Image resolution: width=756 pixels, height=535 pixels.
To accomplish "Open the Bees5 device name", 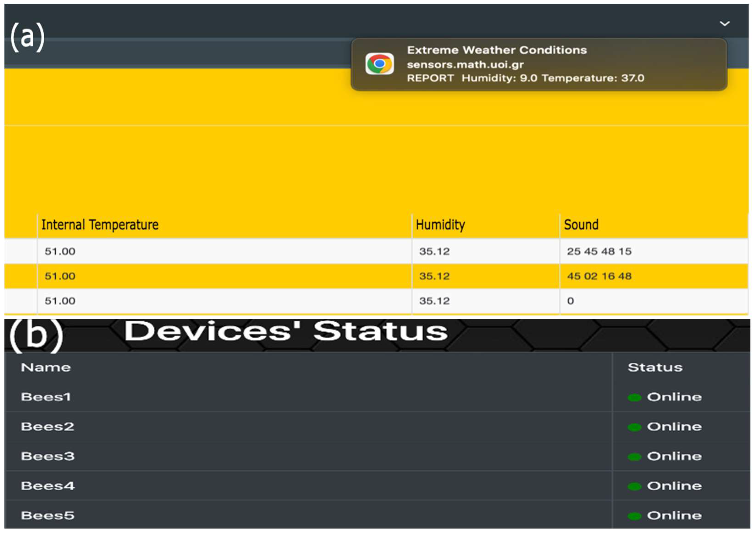I will (x=48, y=516).
